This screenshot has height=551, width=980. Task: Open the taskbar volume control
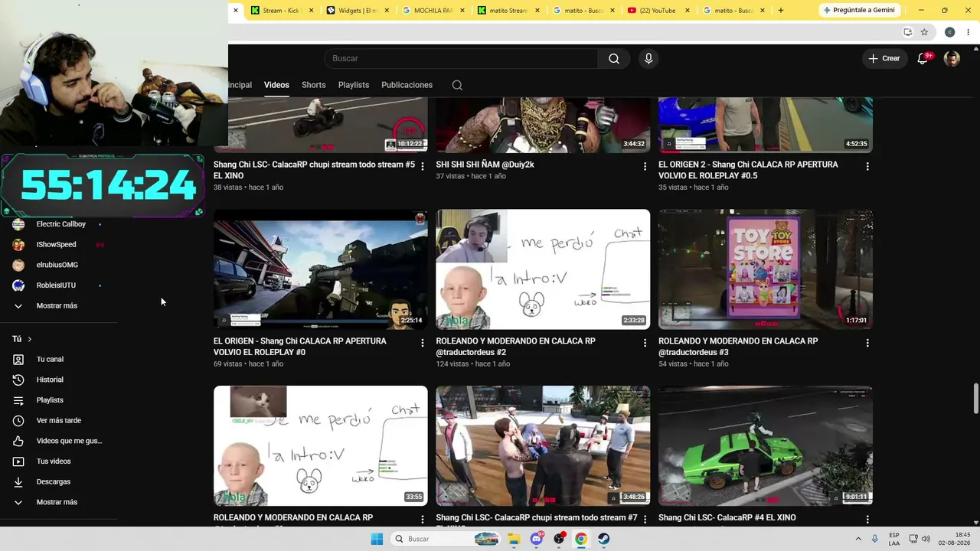pyautogui.click(x=926, y=539)
